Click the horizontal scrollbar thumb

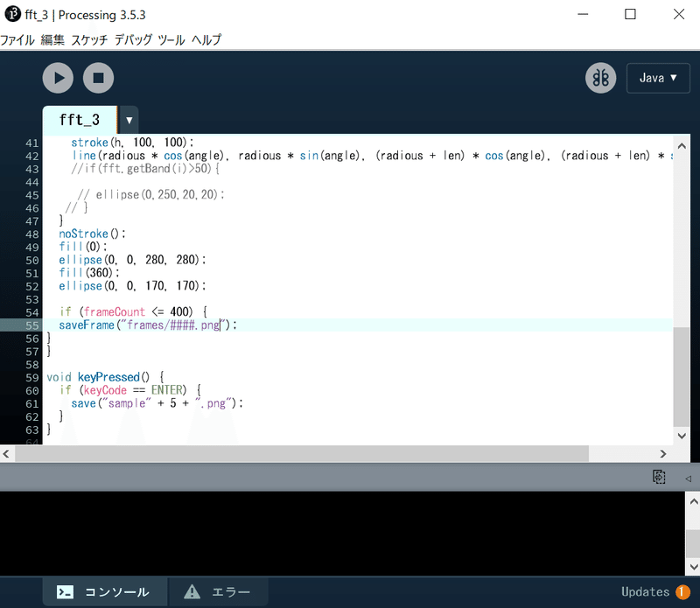point(302,454)
